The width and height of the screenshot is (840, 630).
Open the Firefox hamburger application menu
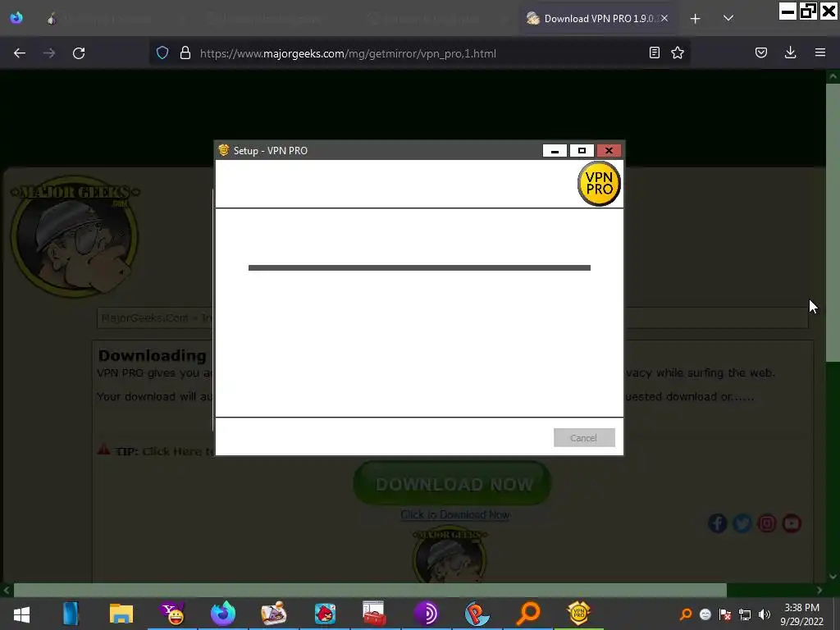tap(820, 52)
